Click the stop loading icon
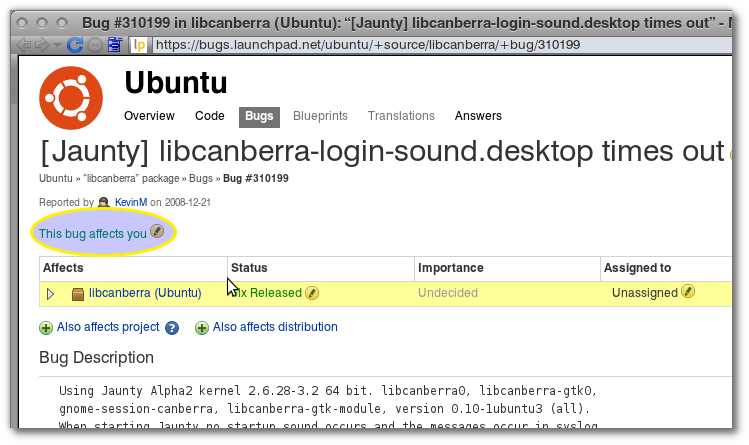Image resolution: width=749 pixels, height=445 pixels. [x=95, y=45]
